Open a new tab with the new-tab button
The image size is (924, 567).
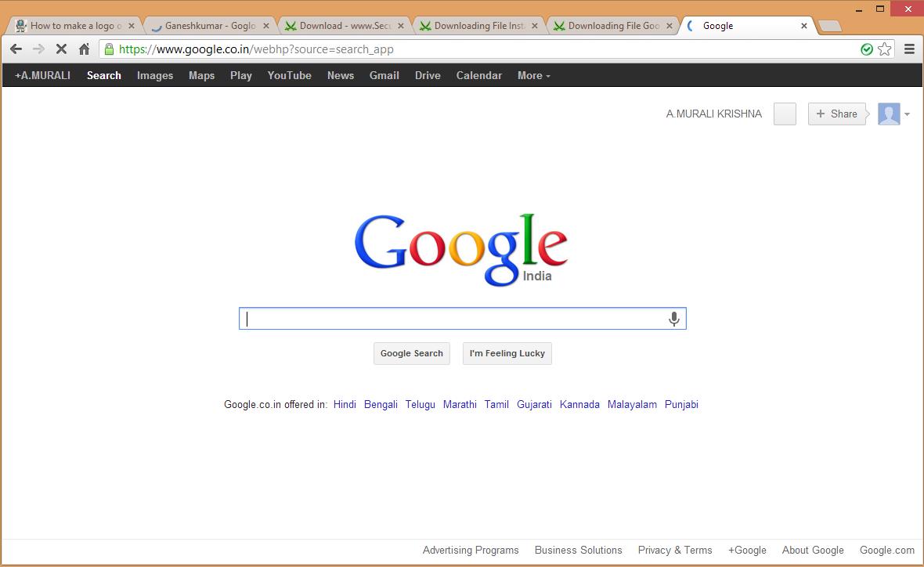(x=830, y=26)
